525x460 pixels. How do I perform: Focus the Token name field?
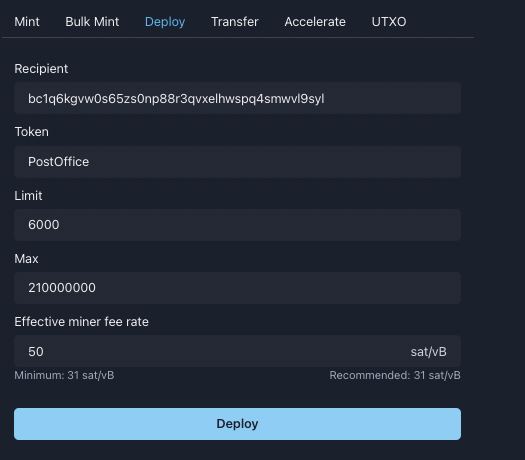237,162
